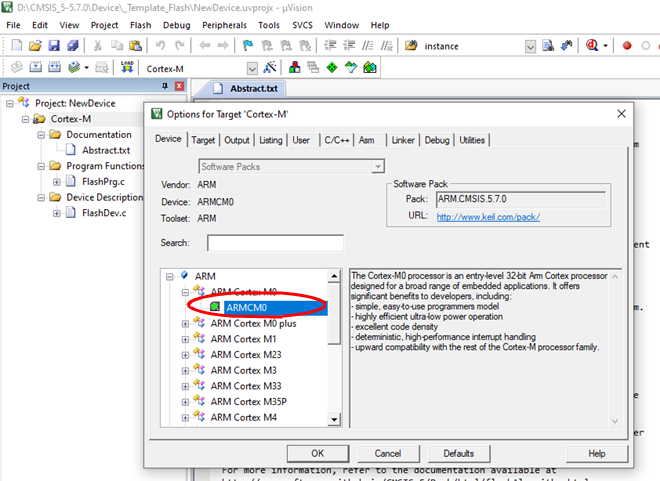The width and height of the screenshot is (660, 481).
Task: Switch to Target tab
Action: [203, 140]
